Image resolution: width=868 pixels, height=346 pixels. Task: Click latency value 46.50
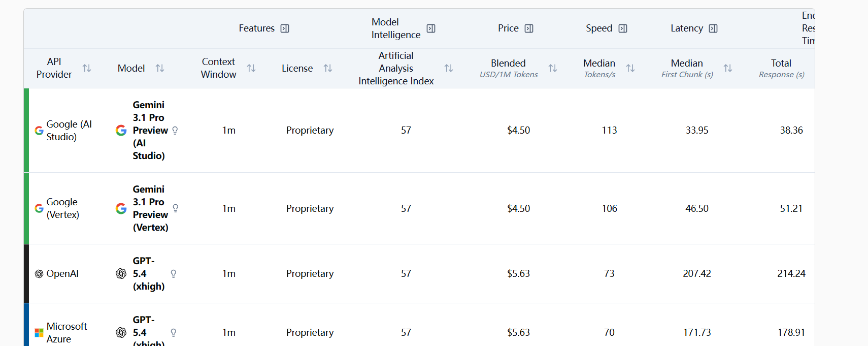point(697,208)
